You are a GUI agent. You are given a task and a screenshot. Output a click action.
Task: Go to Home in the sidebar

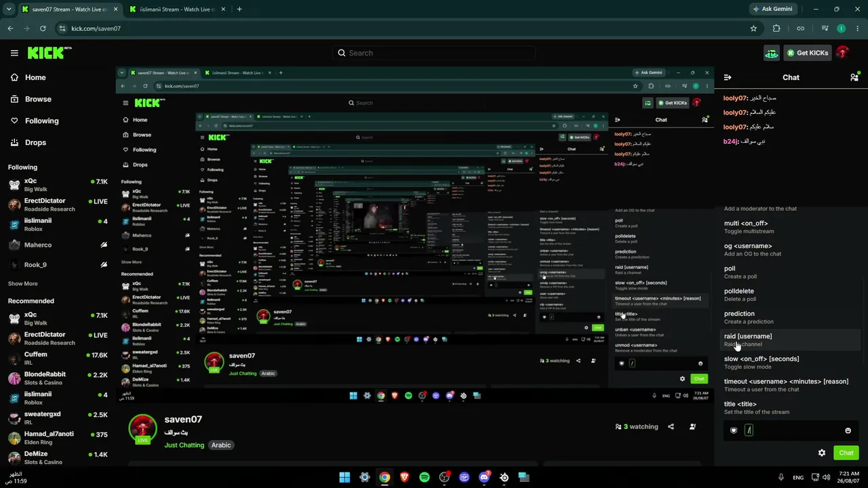[x=35, y=77]
